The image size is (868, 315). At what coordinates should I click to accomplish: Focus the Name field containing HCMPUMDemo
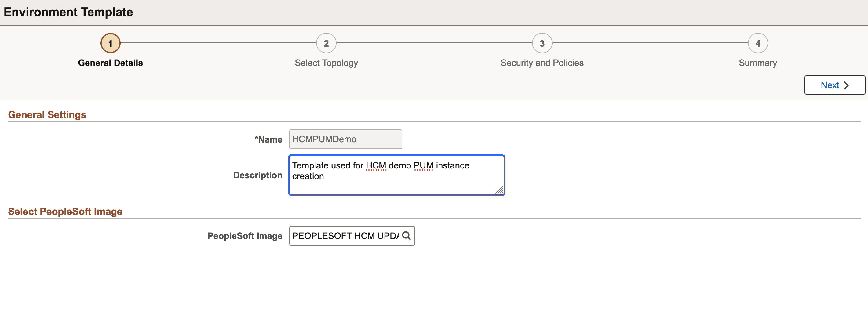(x=345, y=139)
